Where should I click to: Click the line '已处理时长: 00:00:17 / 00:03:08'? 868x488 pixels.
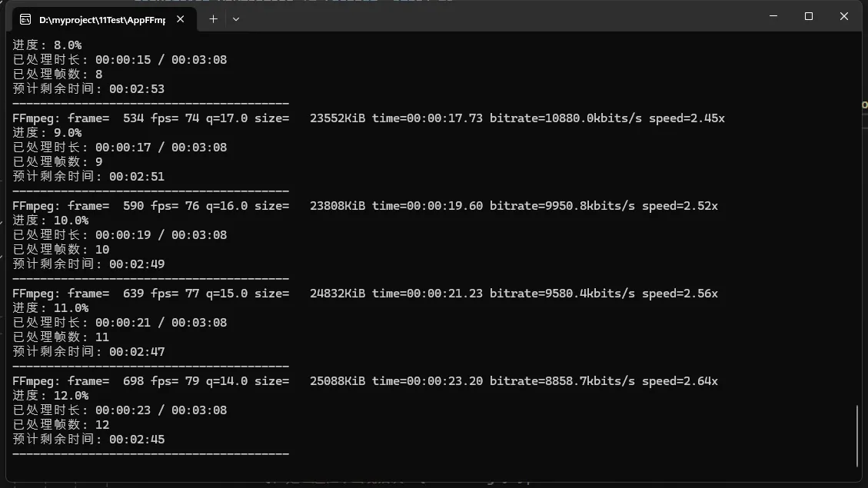pos(120,148)
